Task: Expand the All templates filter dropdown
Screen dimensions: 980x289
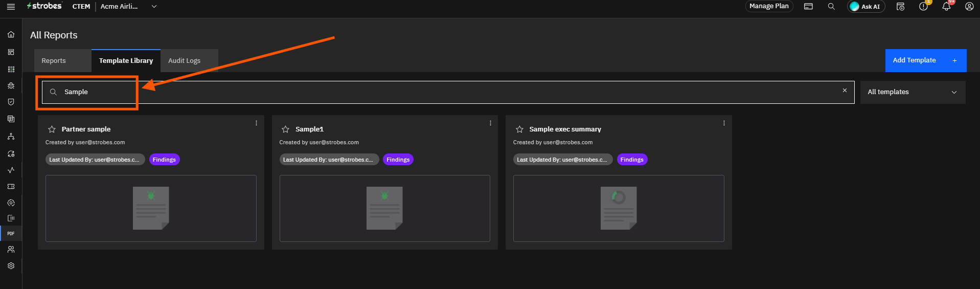Action: pos(913,92)
